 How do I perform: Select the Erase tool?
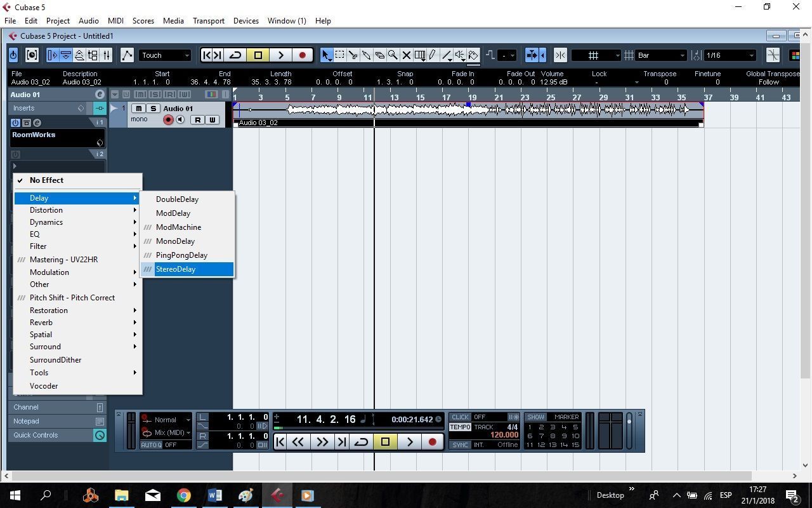coord(379,55)
